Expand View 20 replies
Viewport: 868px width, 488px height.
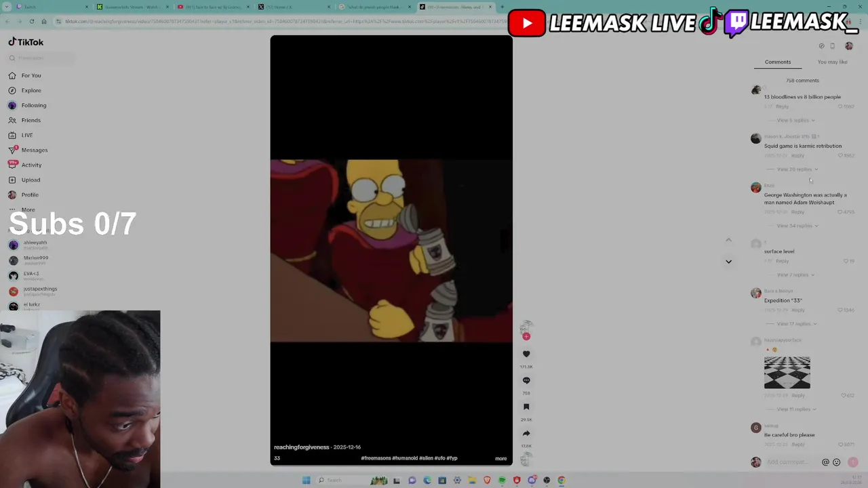coord(796,169)
